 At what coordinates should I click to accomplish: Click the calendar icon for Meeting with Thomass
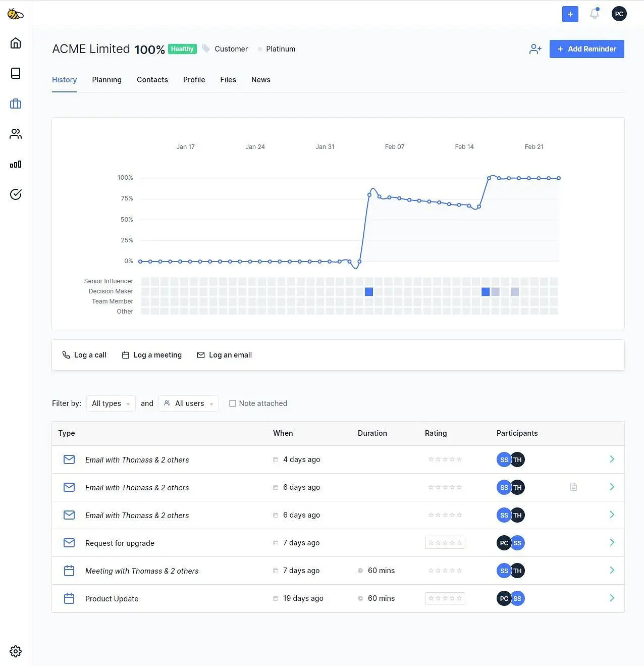point(69,571)
